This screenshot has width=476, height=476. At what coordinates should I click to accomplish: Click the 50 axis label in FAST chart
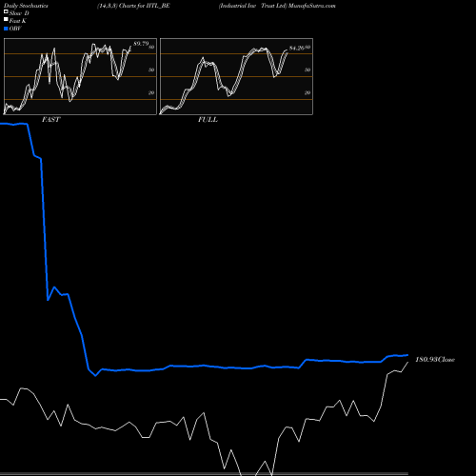click(151, 69)
